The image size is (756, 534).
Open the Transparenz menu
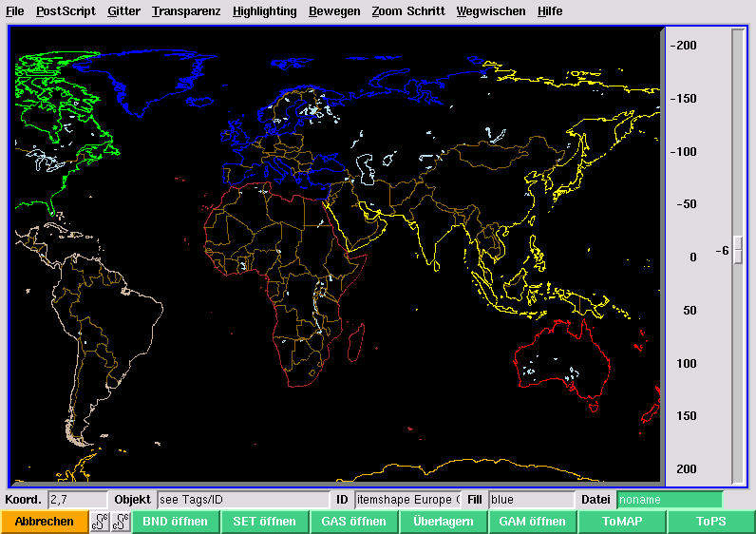[186, 10]
